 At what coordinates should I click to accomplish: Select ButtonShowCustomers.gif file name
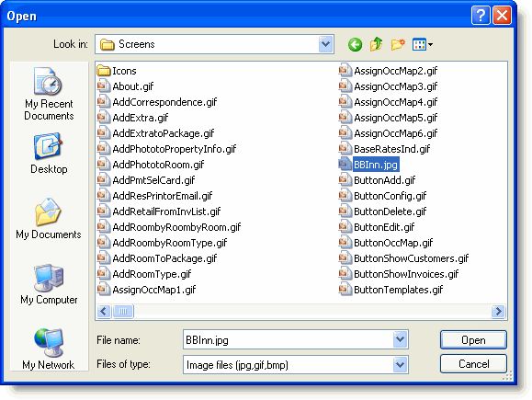pyautogui.click(x=412, y=258)
